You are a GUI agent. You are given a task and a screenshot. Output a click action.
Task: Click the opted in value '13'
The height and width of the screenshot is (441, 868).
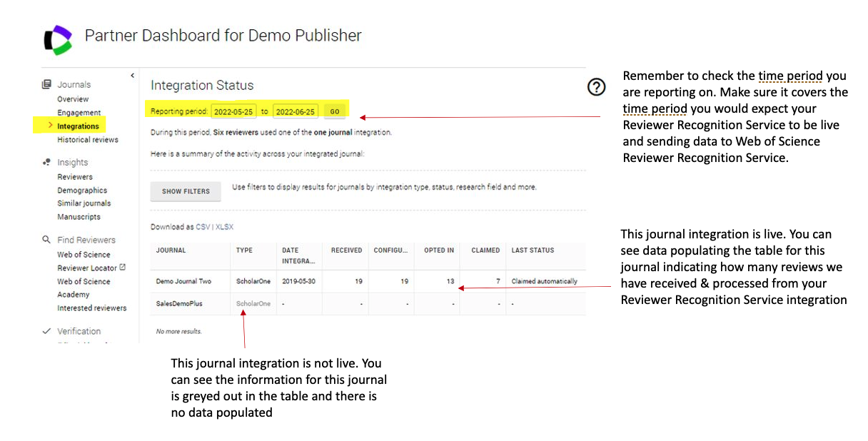point(450,281)
